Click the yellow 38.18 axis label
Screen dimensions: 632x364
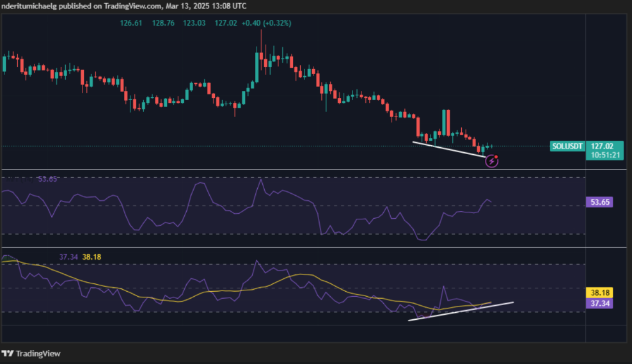[599, 292]
